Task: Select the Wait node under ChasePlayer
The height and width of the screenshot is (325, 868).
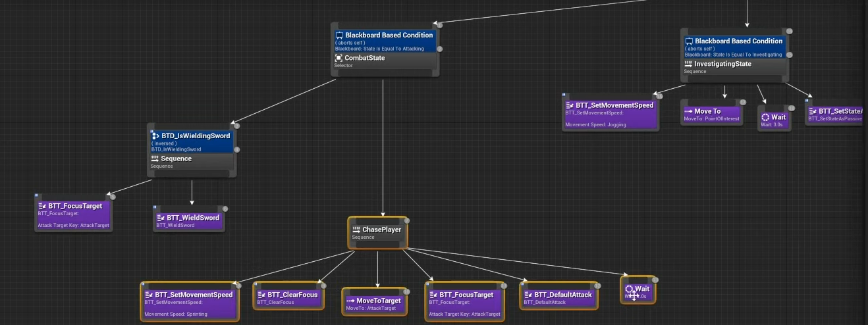Action: tap(637, 289)
